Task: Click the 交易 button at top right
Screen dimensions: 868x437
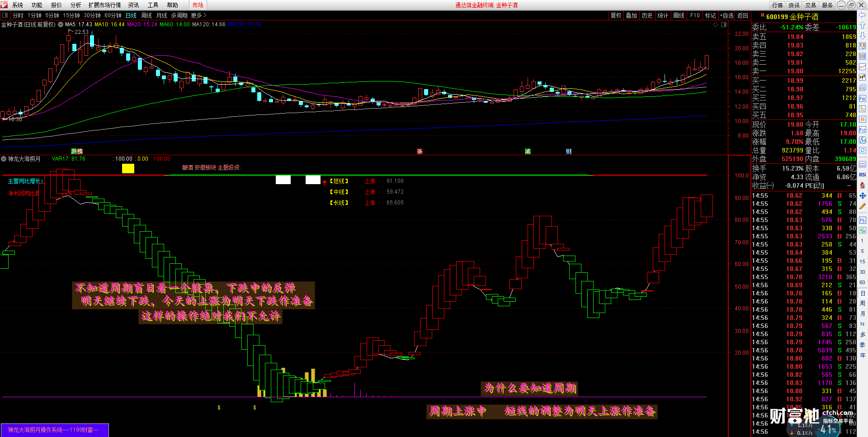Action: 811,5
